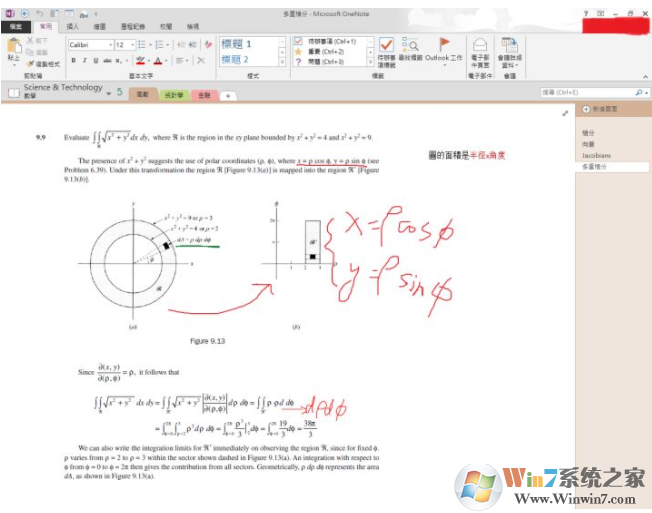Switch to the 歷程記錄 History tab
Screen dimensions: 652x513
[x=133, y=26]
